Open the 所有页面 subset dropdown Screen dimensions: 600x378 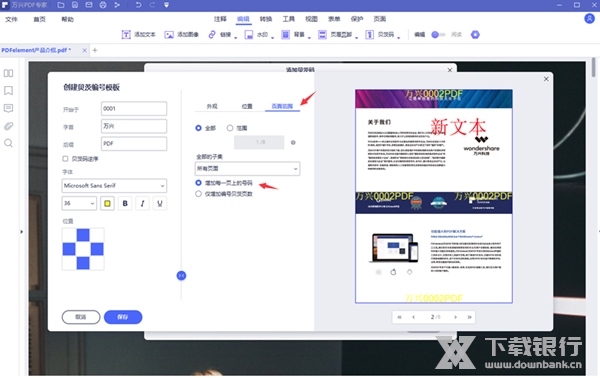coord(247,169)
